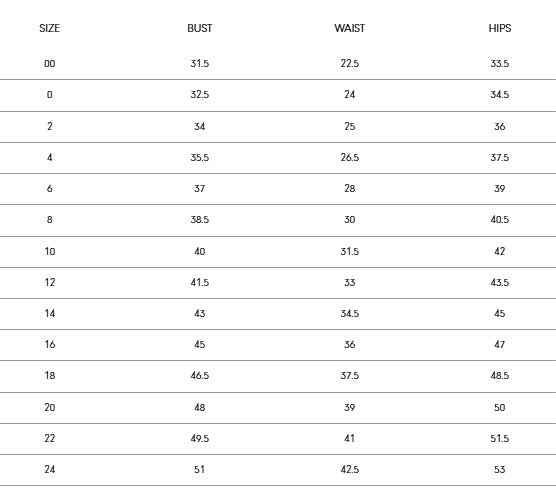Select the size 0 row label
556x504 pixels.
(x=50, y=95)
